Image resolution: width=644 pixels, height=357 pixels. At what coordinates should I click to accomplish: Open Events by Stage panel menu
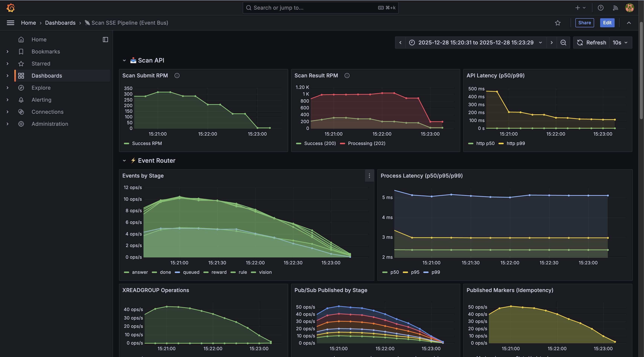pyautogui.click(x=369, y=176)
